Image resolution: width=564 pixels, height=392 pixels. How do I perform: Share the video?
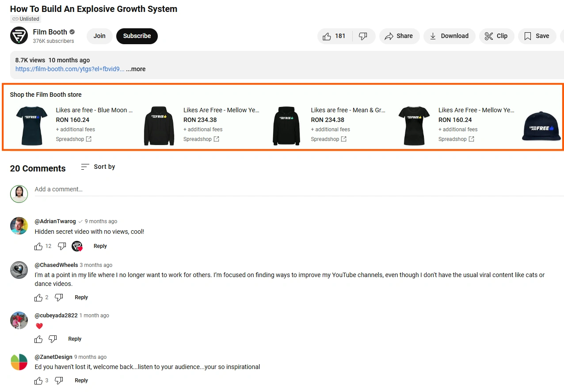pos(399,36)
